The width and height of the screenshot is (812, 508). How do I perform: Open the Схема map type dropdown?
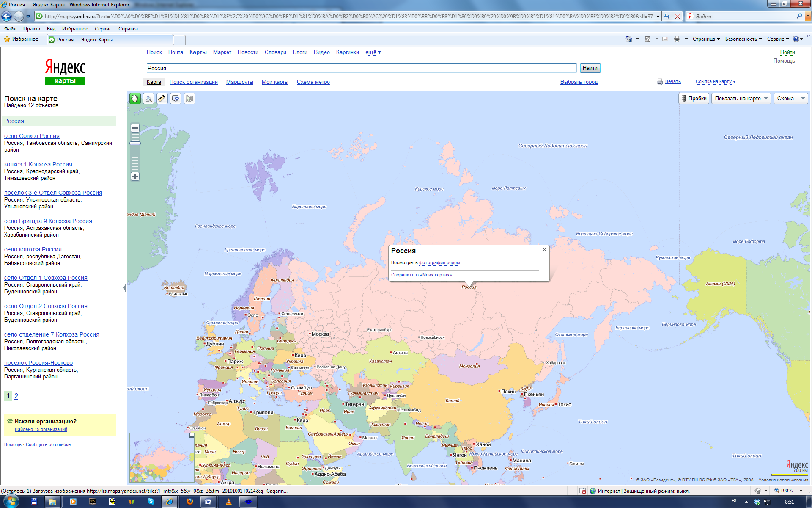(790, 98)
